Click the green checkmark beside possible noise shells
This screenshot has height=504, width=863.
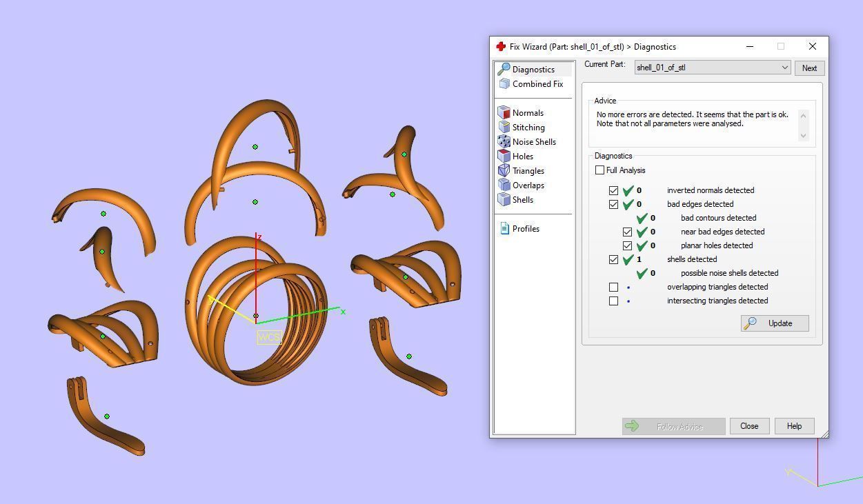click(x=642, y=273)
